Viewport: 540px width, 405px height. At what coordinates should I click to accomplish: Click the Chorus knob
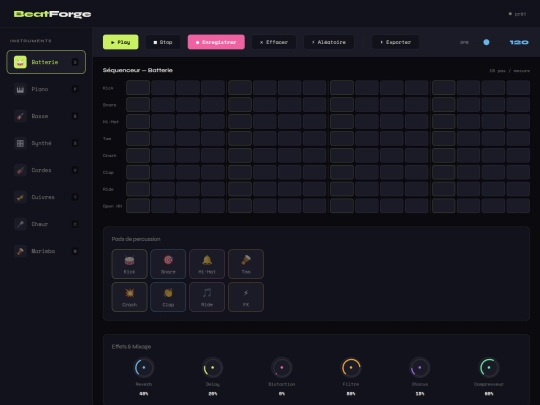point(420,367)
